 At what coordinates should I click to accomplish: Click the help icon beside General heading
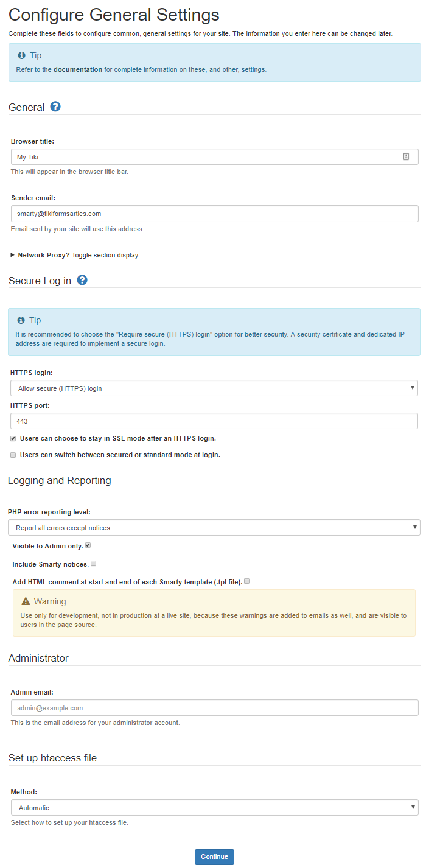55,107
